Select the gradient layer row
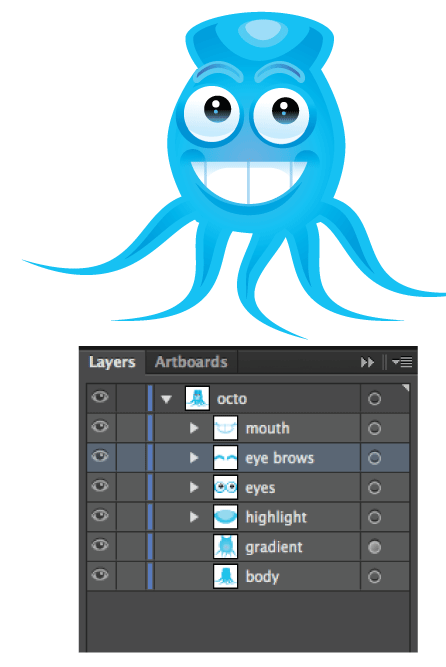 (248, 547)
